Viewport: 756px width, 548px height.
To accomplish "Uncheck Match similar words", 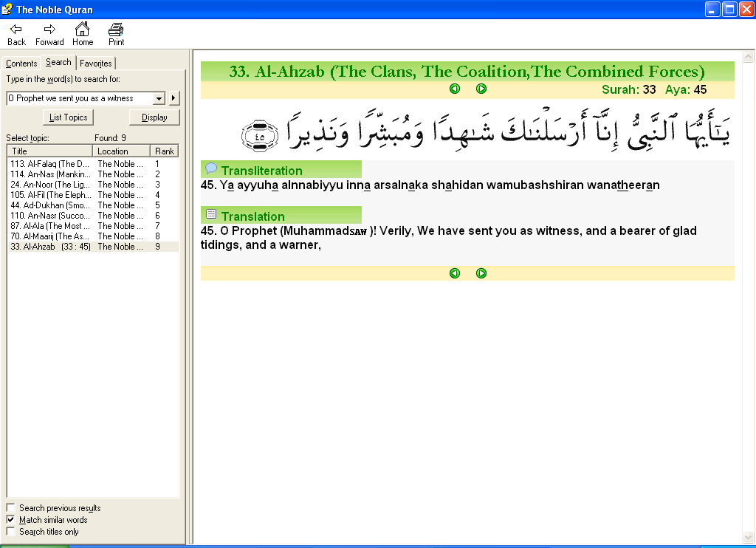I will tap(10, 520).
